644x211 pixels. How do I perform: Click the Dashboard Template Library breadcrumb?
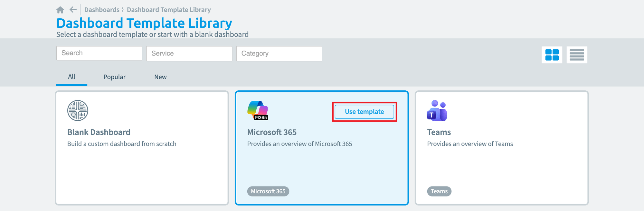(x=169, y=10)
